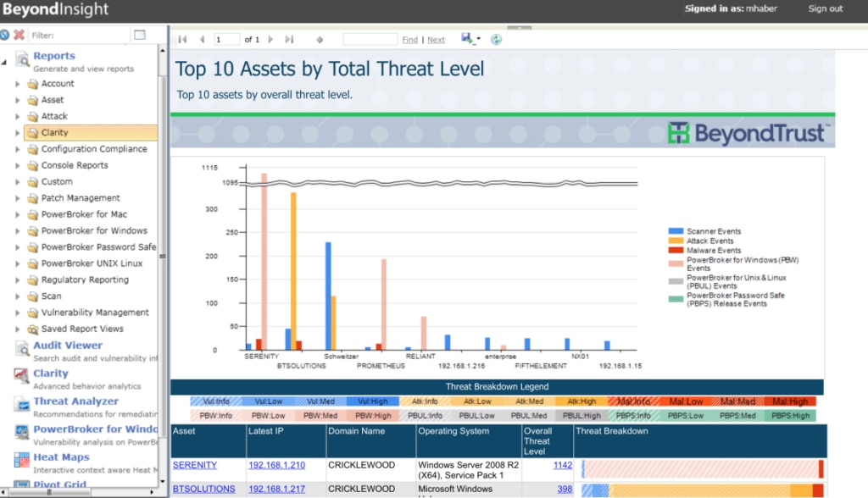Click the PowerBroker for Windows section icon
The image size is (868, 498).
point(21,432)
